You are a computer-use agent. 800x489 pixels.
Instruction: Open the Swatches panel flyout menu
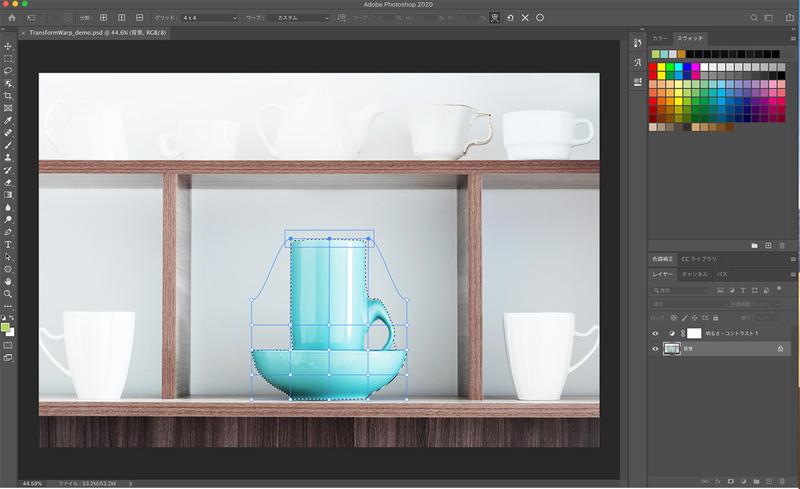coord(793,38)
